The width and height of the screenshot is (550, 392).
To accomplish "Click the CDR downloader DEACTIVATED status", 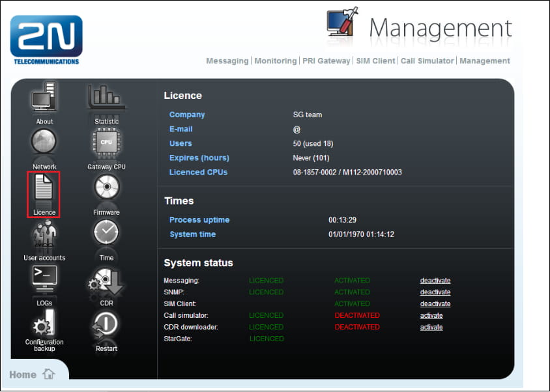I will point(357,327).
